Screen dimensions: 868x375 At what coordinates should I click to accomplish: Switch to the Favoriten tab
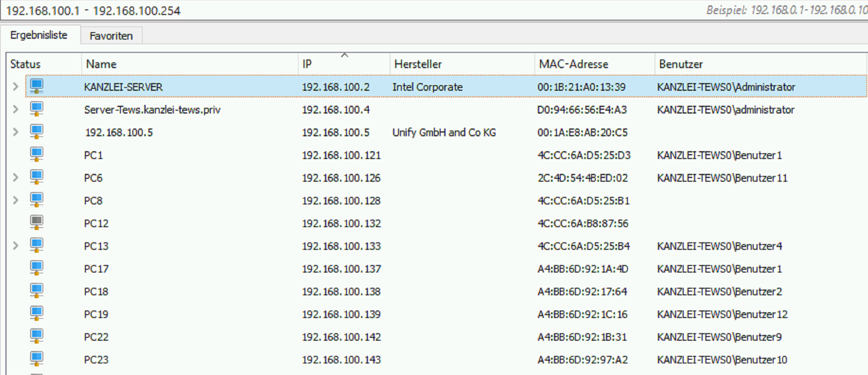coord(111,36)
